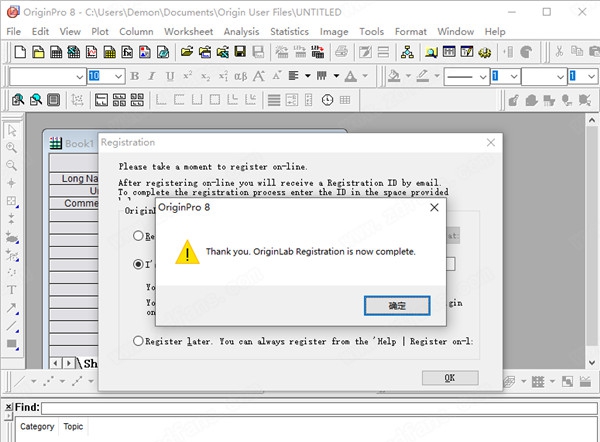Toggle Underline formatting

pyautogui.click(x=170, y=76)
